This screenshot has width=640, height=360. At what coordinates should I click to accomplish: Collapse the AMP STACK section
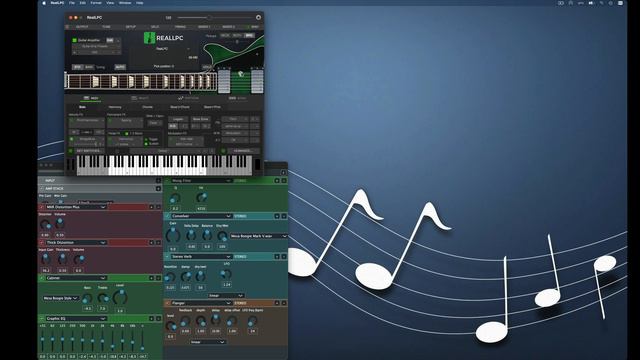click(x=41, y=189)
